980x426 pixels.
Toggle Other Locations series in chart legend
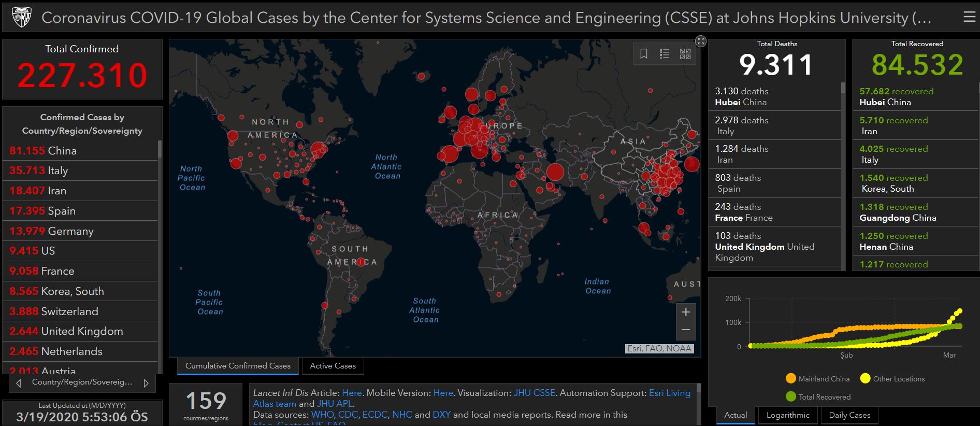[x=892, y=379]
